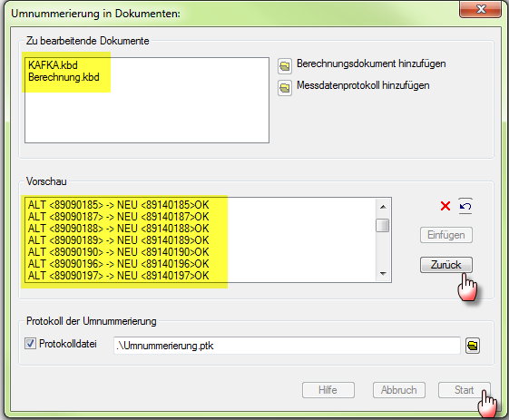Click the Berechnungsdokument hinzufügen folder icon

[x=285, y=66]
